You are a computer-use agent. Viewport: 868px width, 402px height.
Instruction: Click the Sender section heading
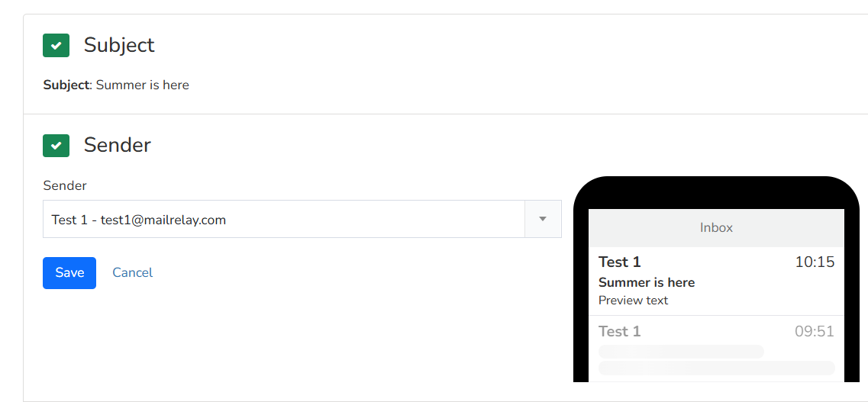[118, 146]
